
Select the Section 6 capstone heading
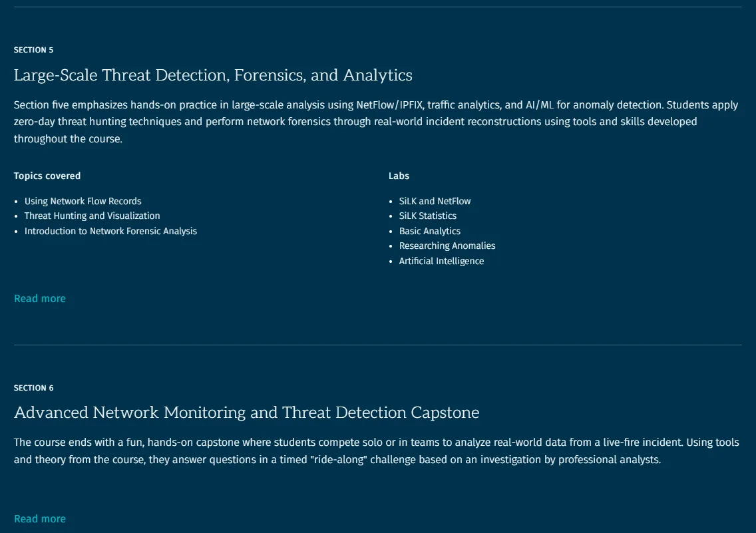click(x=246, y=413)
